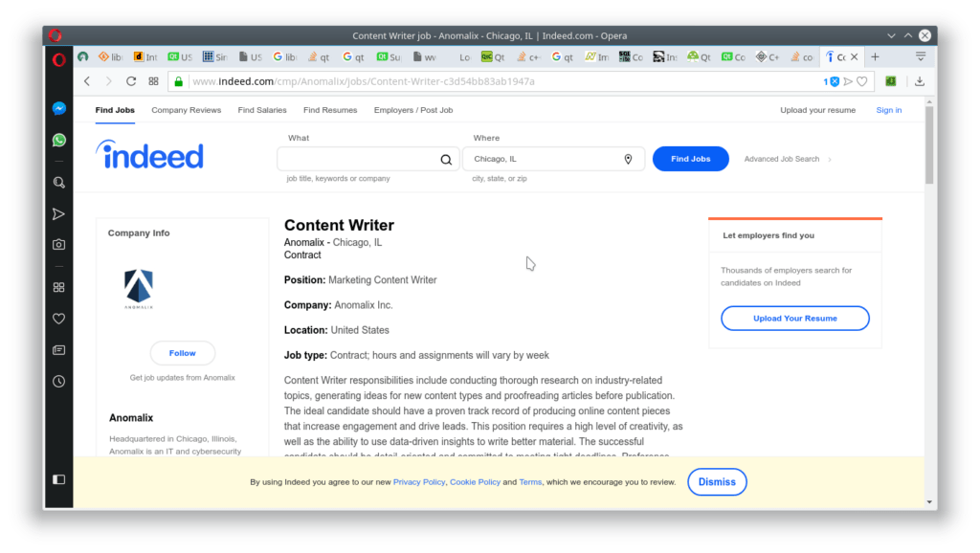The image size is (980, 553).
Task: Open Instagram via the sidebar camera icon
Action: point(58,244)
